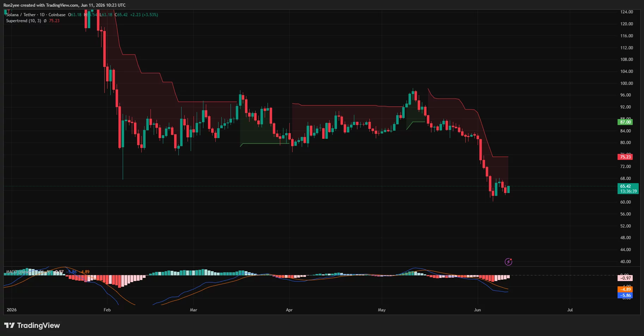Click the orange signal value label -4.89
This screenshot has height=336, width=644.
point(625,290)
